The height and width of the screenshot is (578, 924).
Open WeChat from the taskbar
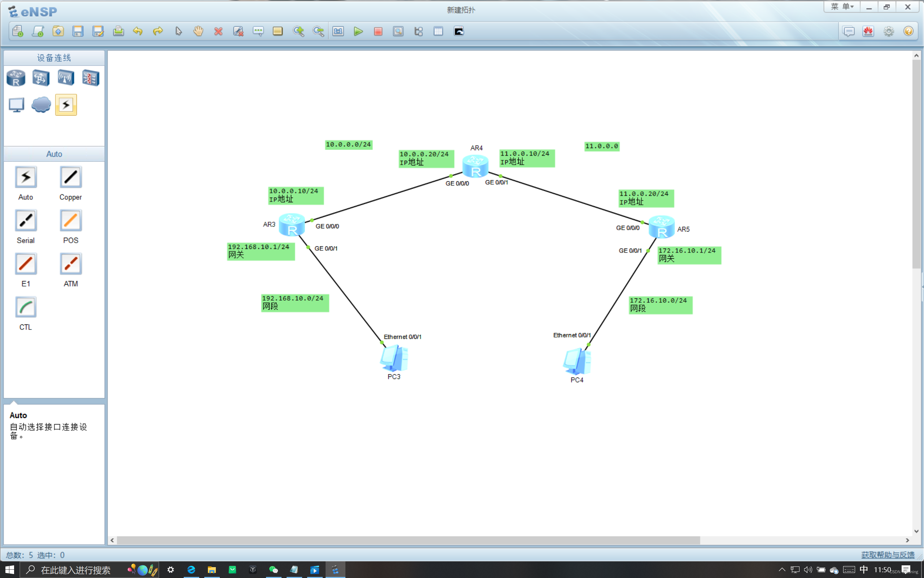coord(273,570)
